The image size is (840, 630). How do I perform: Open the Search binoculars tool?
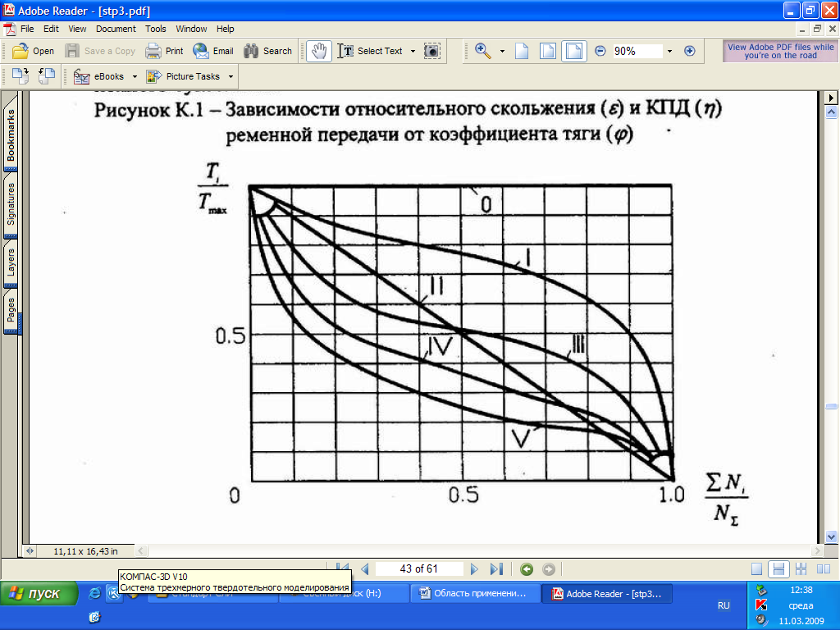[267, 51]
